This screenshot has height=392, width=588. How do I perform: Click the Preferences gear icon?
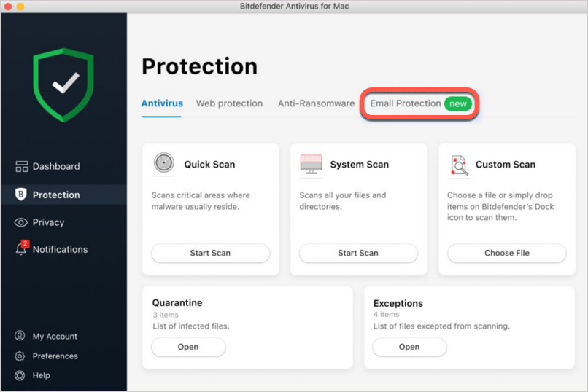tap(20, 356)
